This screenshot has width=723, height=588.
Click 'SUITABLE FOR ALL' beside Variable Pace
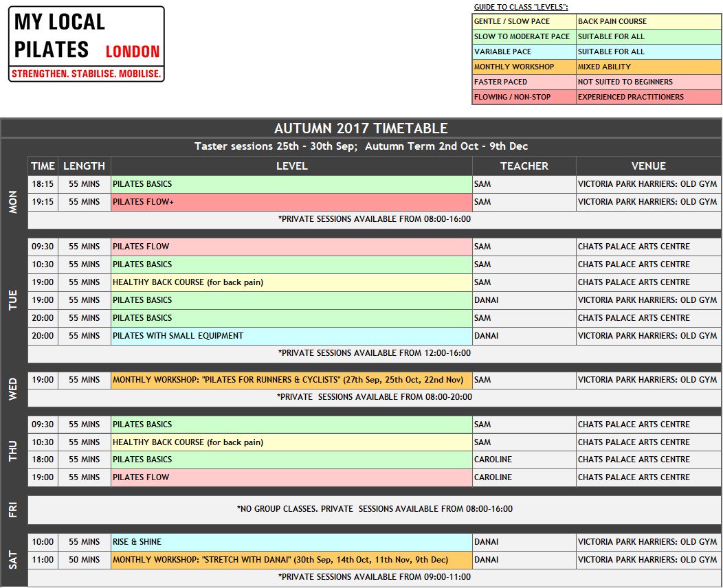[x=649, y=52]
